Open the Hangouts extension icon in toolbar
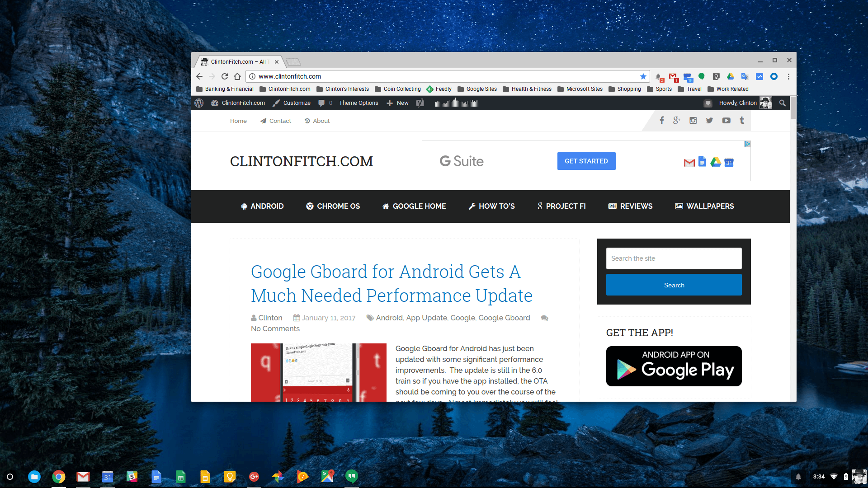Screen dimensions: 868x488 coord(701,76)
